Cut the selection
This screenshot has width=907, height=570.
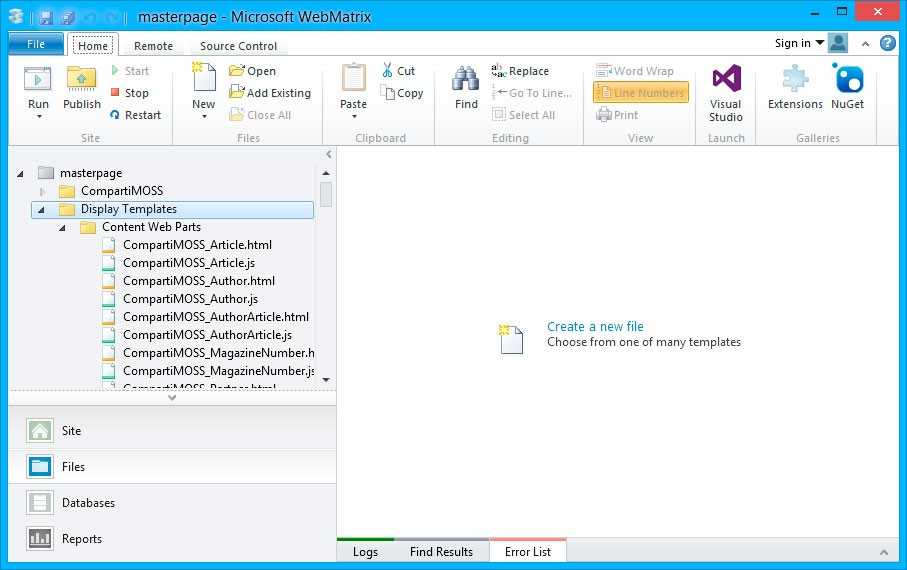399,71
